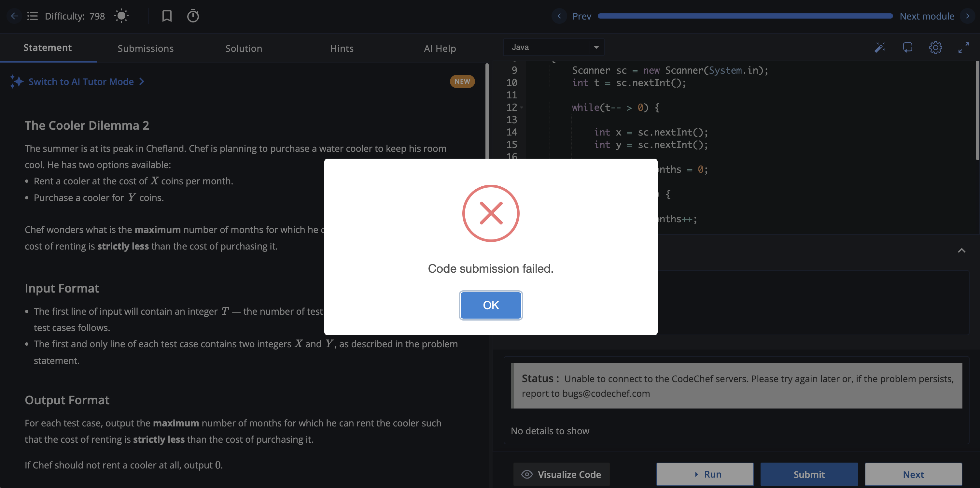Dismiss dialog with OK button
The image size is (980, 488).
coord(490,305)
